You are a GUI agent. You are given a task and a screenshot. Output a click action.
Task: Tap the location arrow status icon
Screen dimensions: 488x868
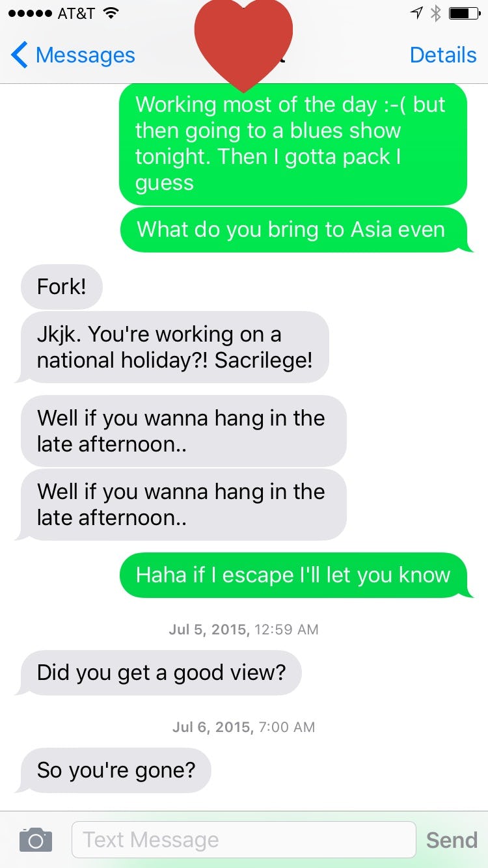(417, 13)
